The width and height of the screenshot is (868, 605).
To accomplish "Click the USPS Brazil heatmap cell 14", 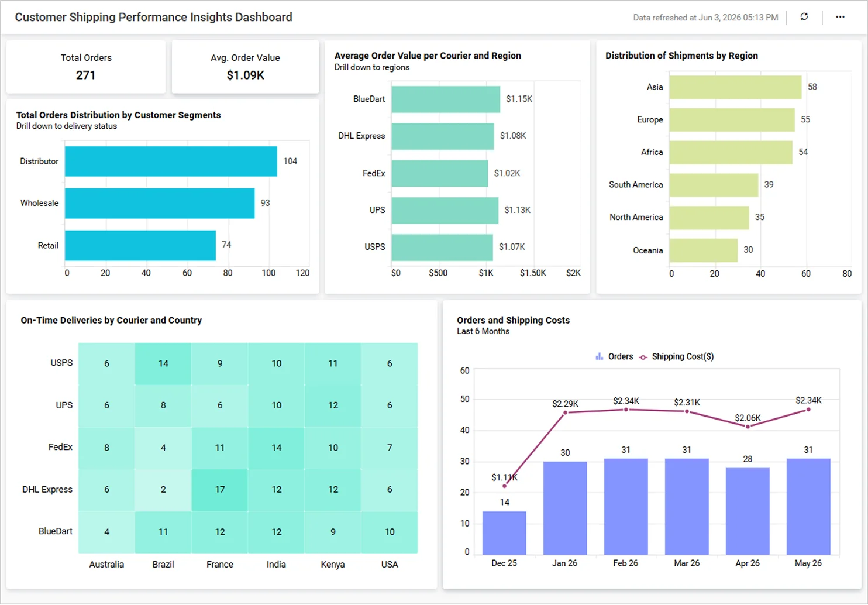I will pos(163,363).
